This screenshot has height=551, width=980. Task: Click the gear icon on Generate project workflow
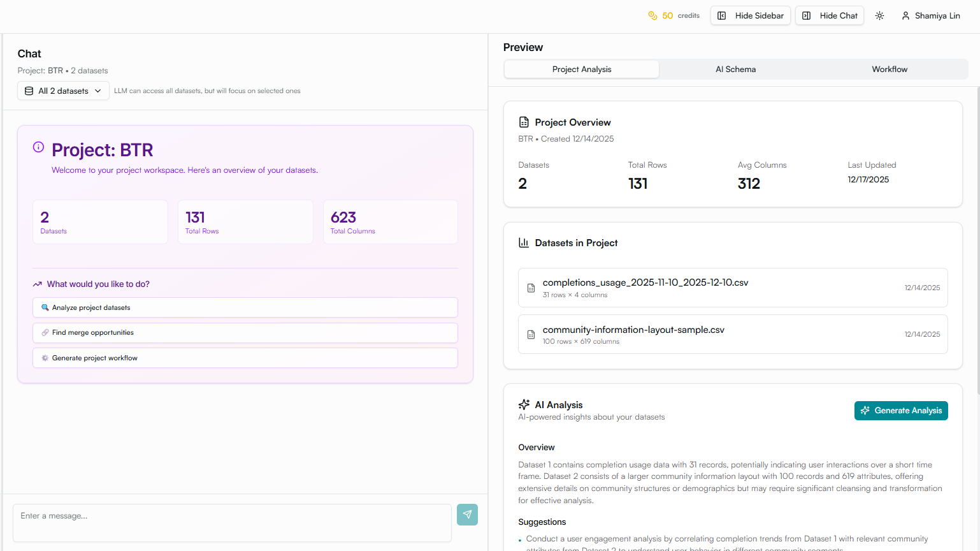[44, 358]
